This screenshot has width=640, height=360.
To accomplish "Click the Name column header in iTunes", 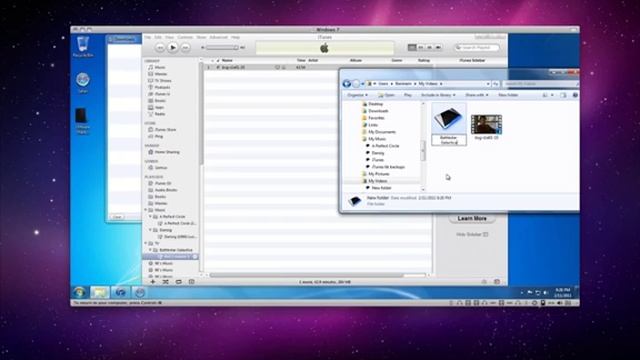I will [227, 60].
